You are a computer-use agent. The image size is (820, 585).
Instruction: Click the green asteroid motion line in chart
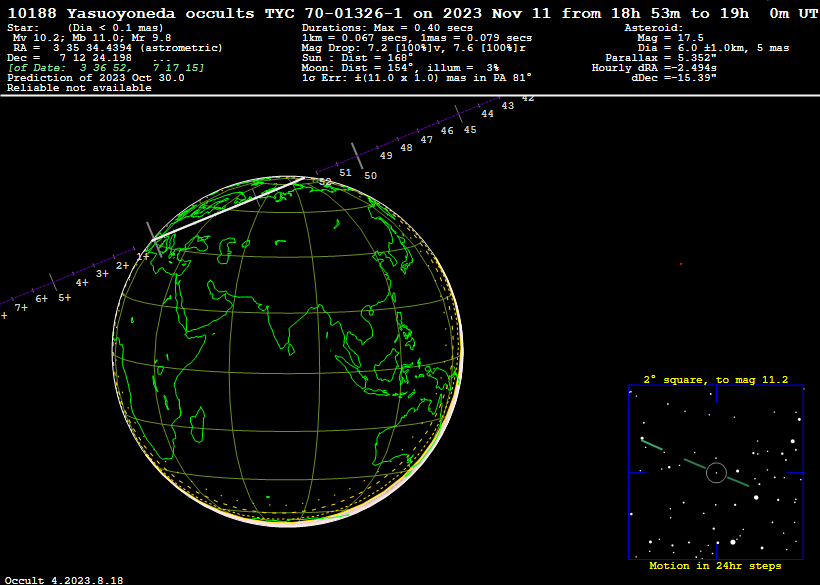[696, 464]
